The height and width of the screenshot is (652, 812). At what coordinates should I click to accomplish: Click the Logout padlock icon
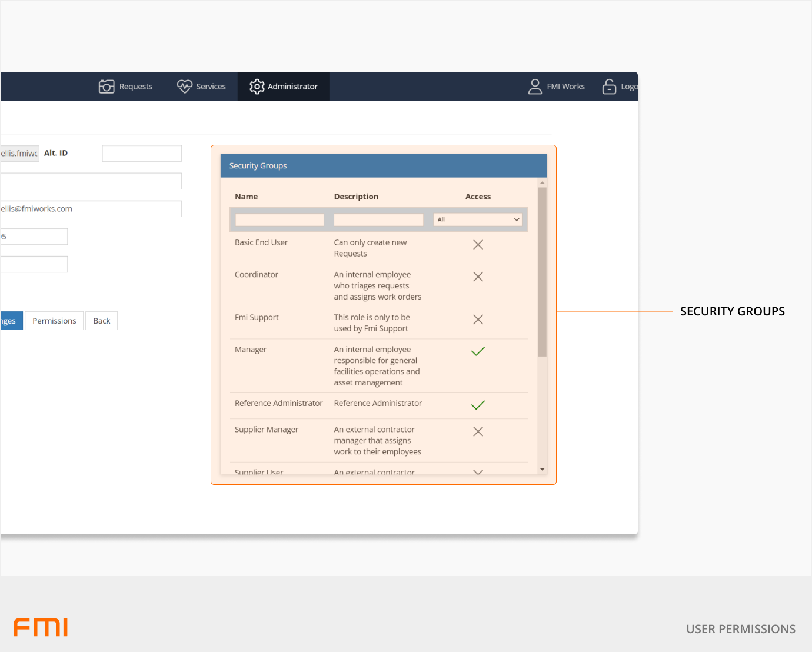609,87
